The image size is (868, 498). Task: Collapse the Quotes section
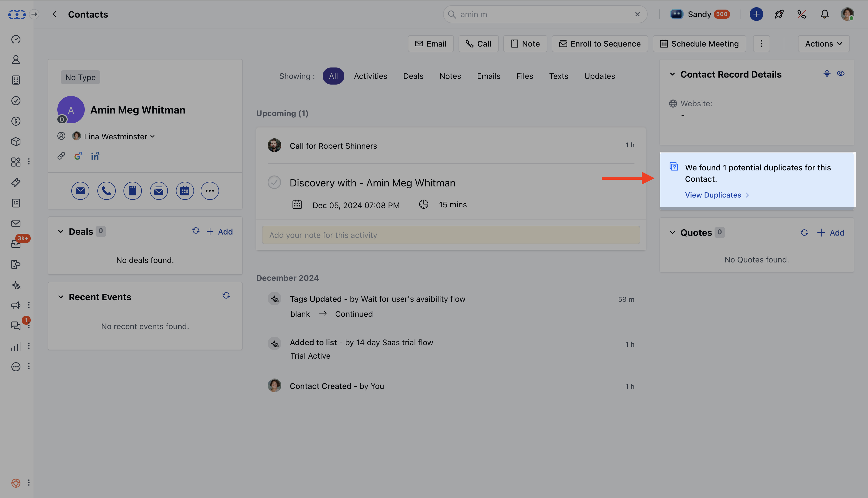[x=672, y=233]
